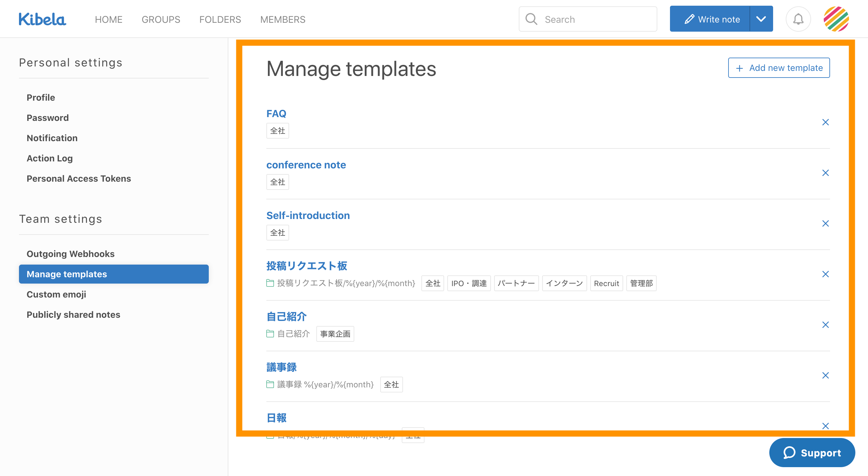Screen dimensions: 868x476
Task: Delete Self-introduction template via X icon
Action: [x=825, y=223]
